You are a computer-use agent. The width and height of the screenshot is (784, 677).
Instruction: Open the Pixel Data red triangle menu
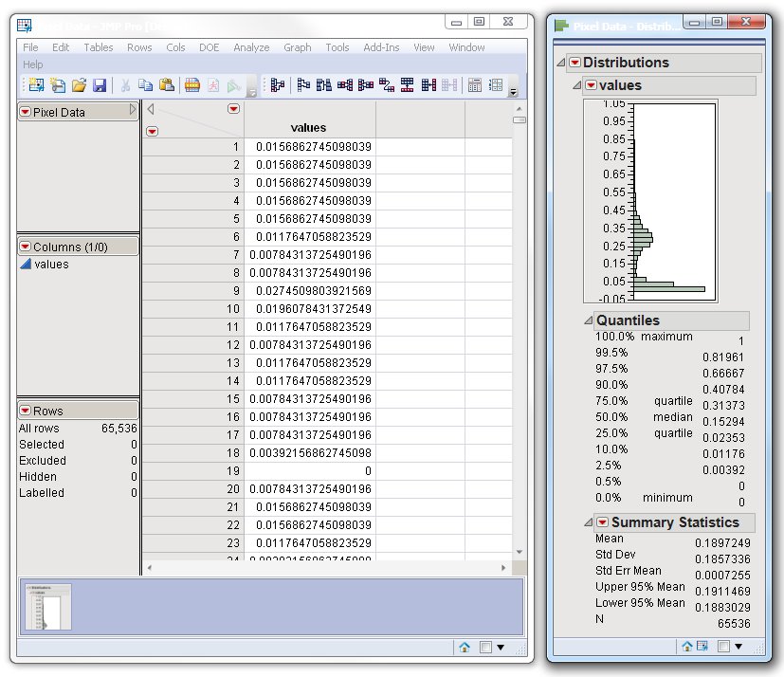(x=25, y=112)
